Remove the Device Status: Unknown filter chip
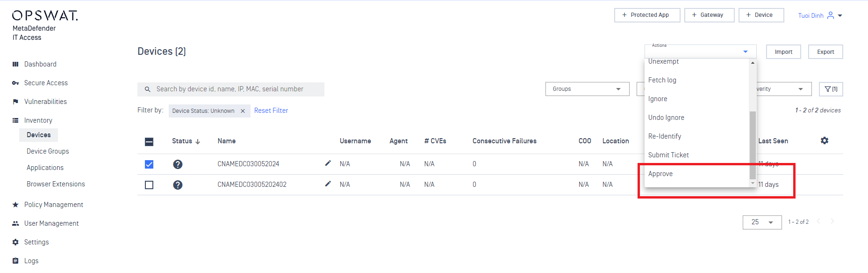 click(x=243, y=111)
